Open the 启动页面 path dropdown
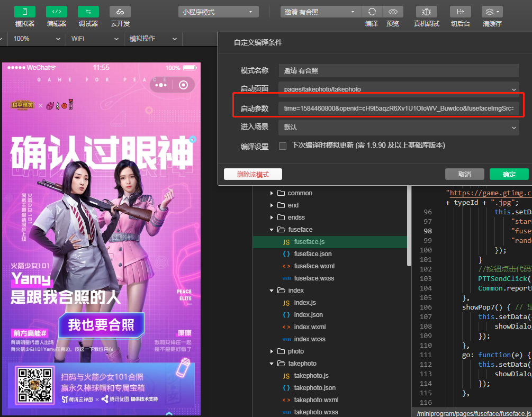Screen dimensions: 532x417 [399, 89]
